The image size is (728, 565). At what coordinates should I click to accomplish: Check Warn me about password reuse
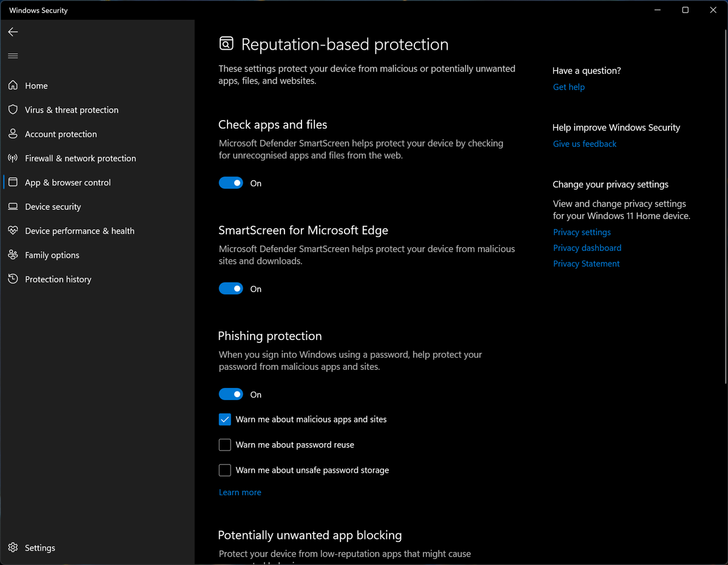click(225, 445)
